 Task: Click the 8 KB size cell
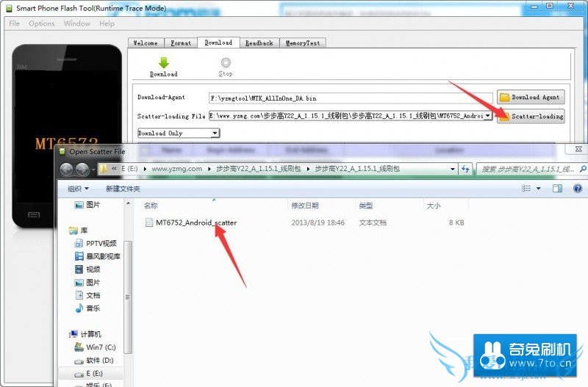coord(456,223)
